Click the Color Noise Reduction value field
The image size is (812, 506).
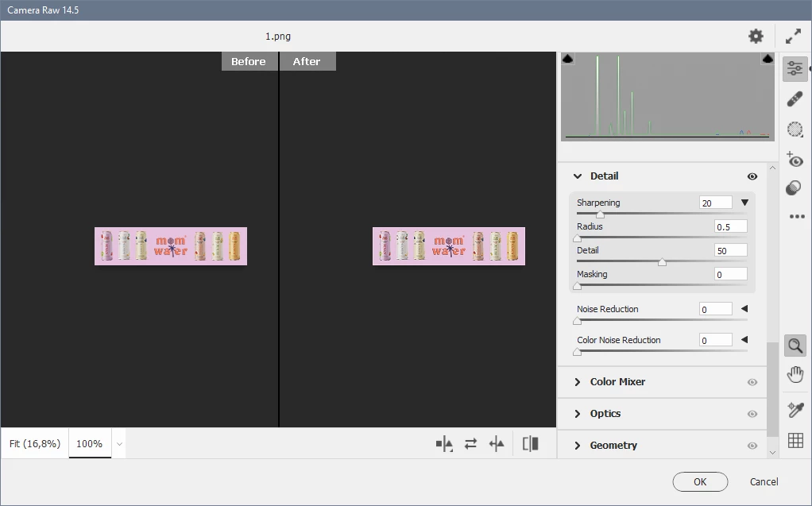point(715,340)
